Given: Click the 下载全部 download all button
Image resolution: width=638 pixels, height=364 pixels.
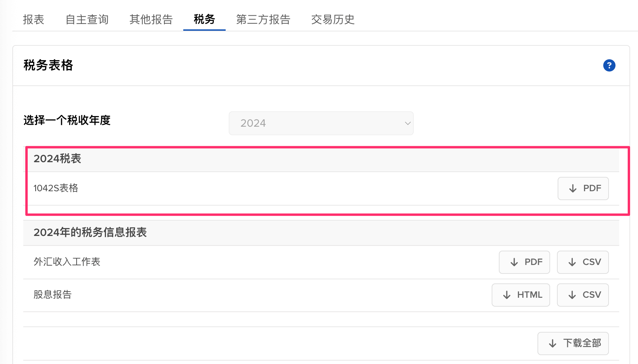Looking at the screenshot, I should (573, 343).
